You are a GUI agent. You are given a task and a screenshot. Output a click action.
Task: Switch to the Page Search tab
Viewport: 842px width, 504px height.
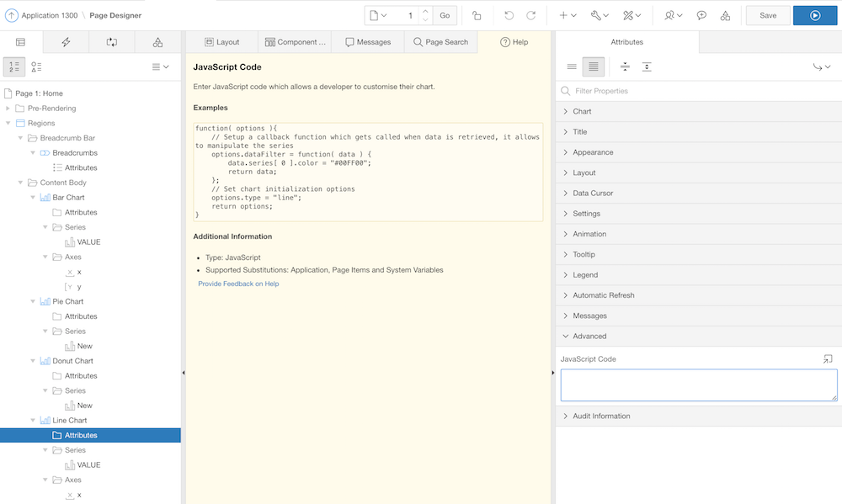point(440,41)
